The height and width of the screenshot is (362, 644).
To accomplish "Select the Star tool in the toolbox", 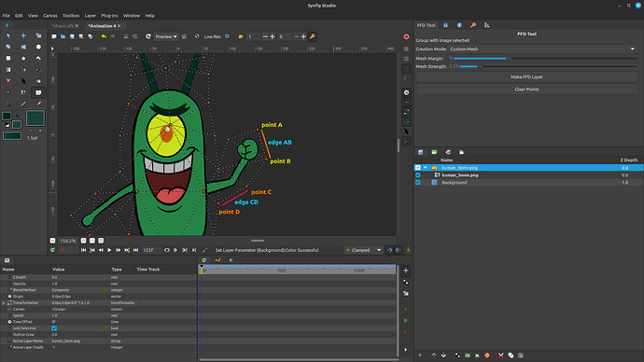I will (23, 58).
